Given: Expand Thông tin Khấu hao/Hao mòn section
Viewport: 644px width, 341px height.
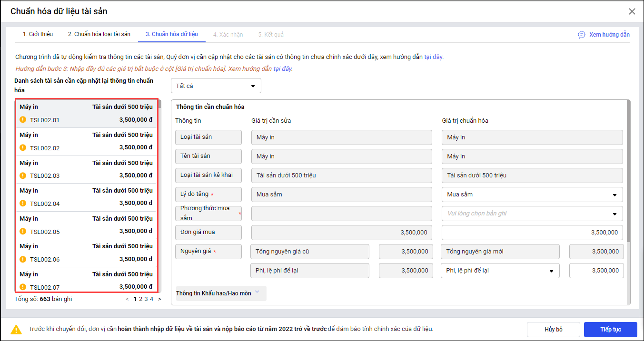Looking at the screenshot, I should pos(221,293).
